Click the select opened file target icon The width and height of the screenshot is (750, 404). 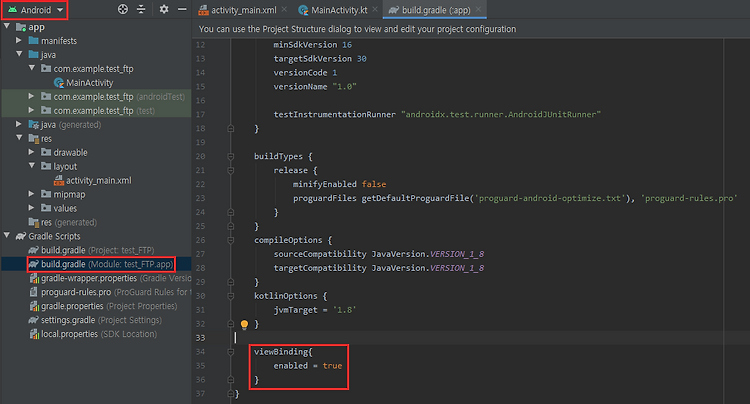[x=123, y=9]
